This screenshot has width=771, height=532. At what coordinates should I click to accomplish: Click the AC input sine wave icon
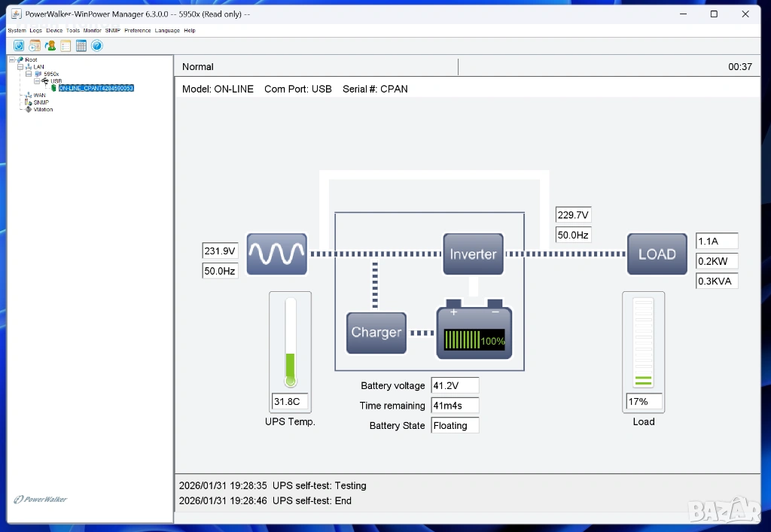(276, 254)
